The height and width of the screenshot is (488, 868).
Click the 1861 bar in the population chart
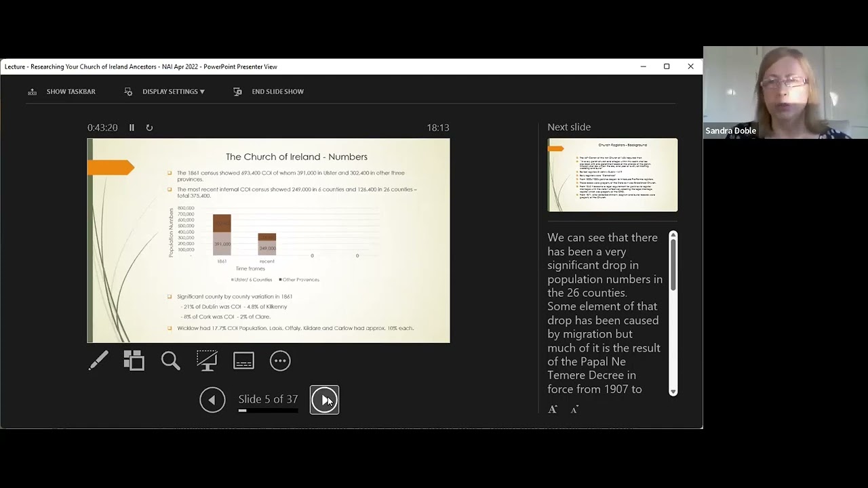click(x=222, y=235)
